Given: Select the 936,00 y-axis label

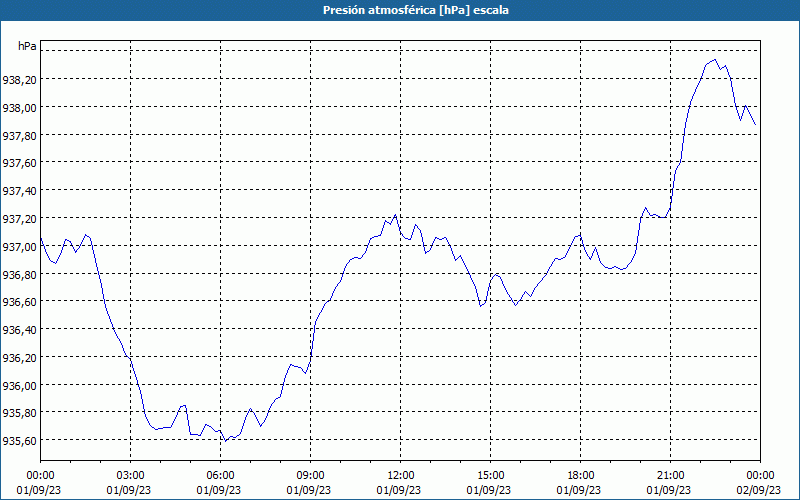Looking at the screenshot, I should coord(19,385).
